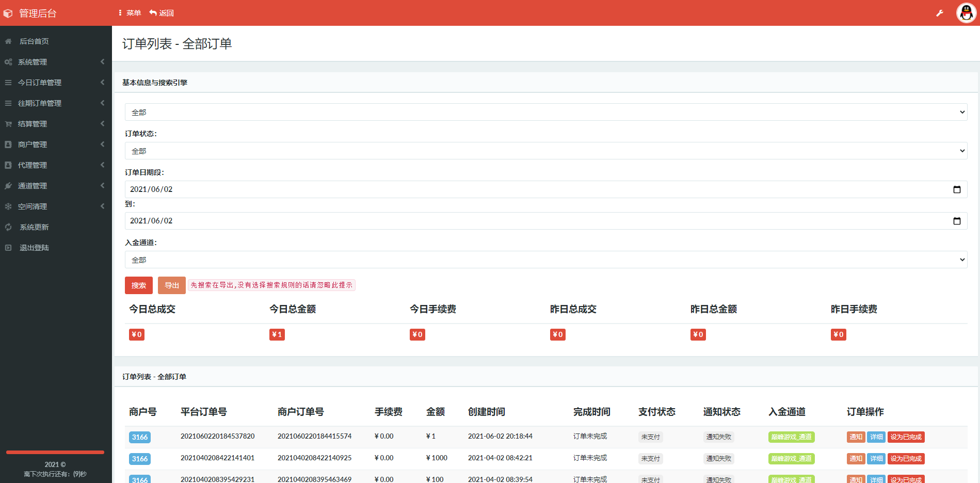Click 通知 button for order 2021060220184537820

[x=856, y=437]
